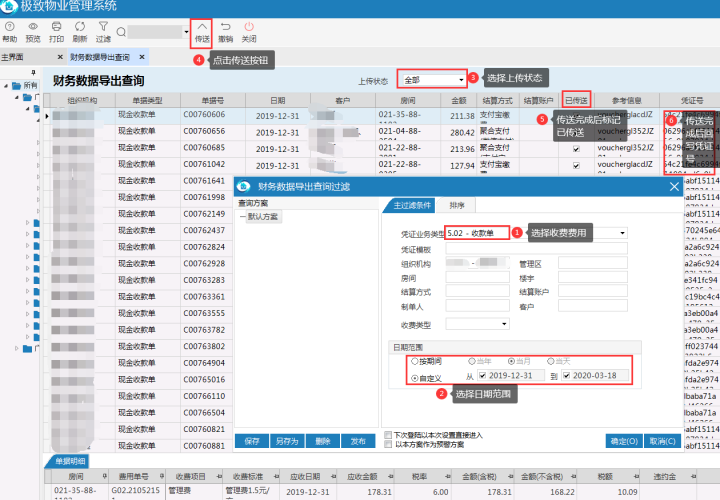Click the 另存为 button
The height and width of the screenshot is (500, 720).
point(287,441)
